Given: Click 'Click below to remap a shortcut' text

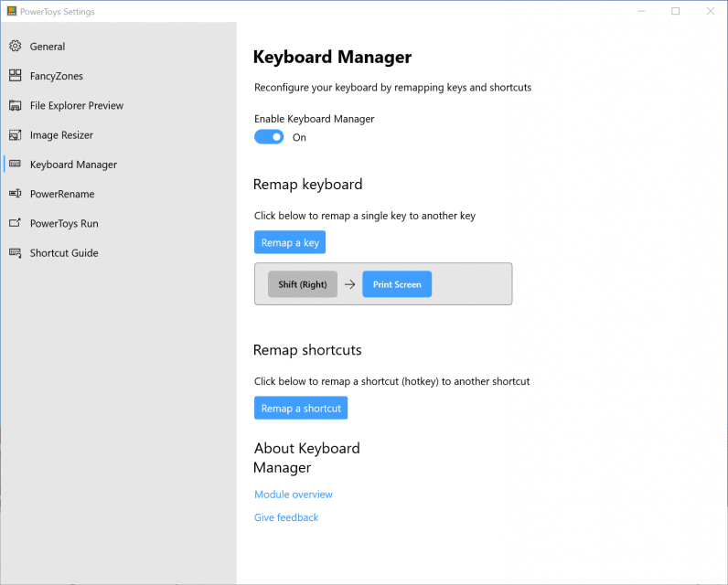Looking at the screenshot, I should click(391, 381).
